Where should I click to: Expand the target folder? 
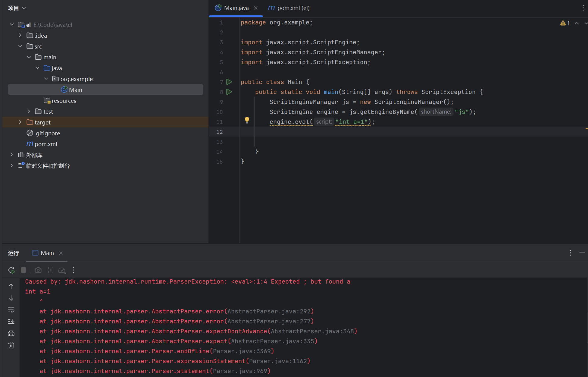coord(20,122)
